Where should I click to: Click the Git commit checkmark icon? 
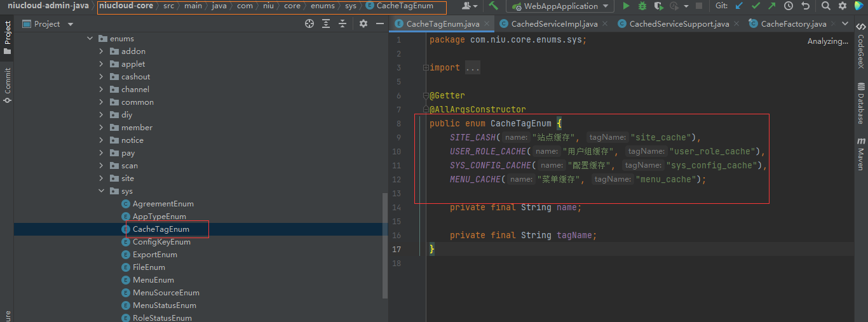pos(756,6)
